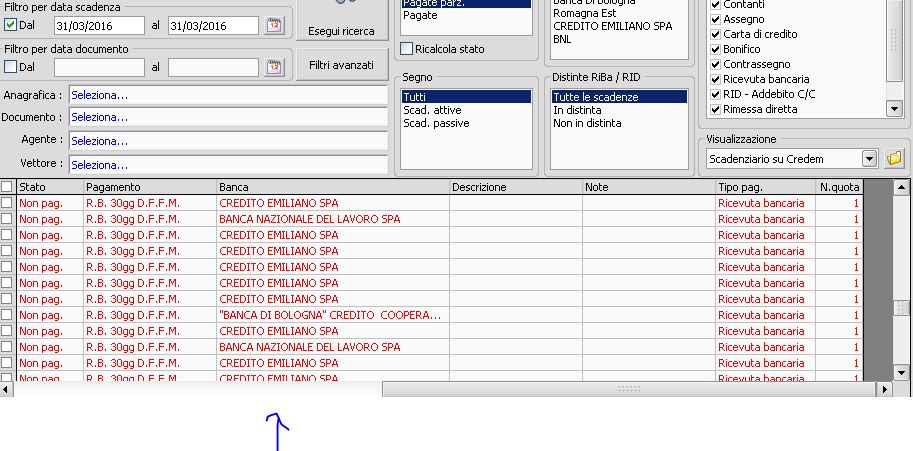Tick the select-all checkbox in table header
This screenshot has height=451, width=913.
pyautogui.click(x=6, y=187)
